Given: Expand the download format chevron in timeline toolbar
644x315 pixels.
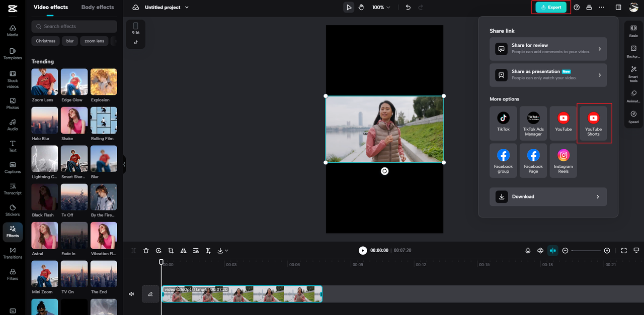Looking at the screenshot, I should click(x=226, y=250).
